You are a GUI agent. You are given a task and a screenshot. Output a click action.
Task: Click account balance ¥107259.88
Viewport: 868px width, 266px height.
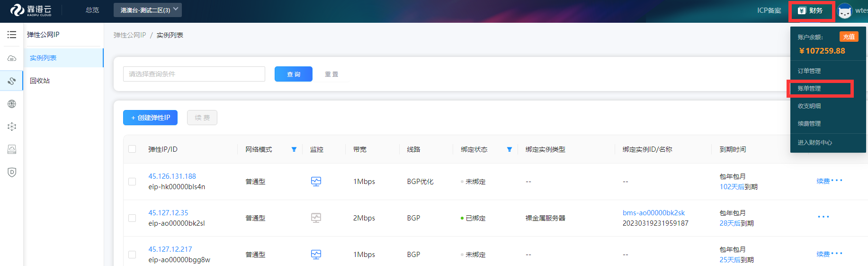coord(822,51)
